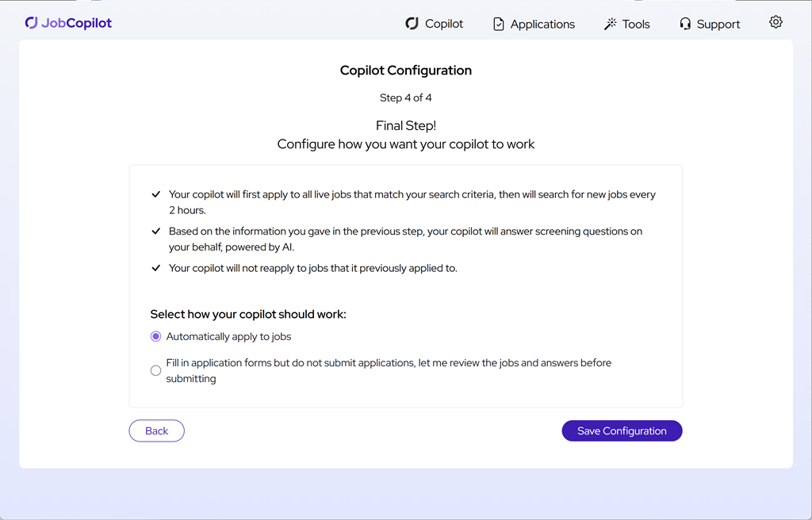Open the Applications menu item

coord(534,25)
